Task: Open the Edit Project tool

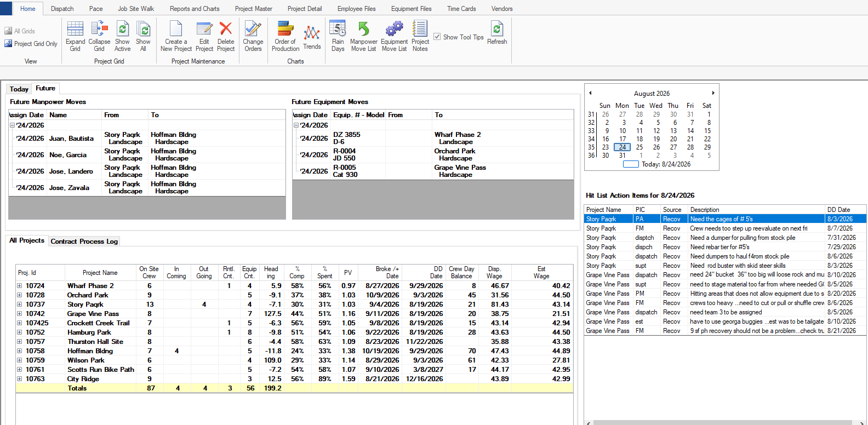Action: 204,36
